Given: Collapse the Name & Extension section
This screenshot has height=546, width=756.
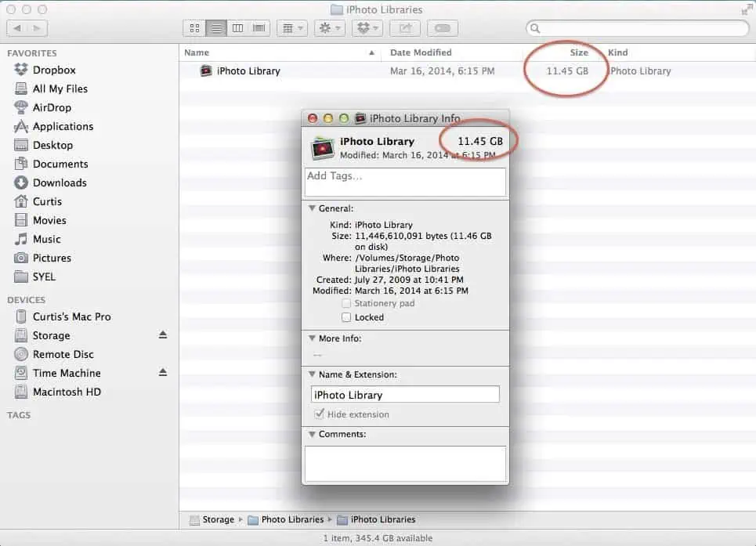Looking at the screenshot, I should tap(312, 374).
